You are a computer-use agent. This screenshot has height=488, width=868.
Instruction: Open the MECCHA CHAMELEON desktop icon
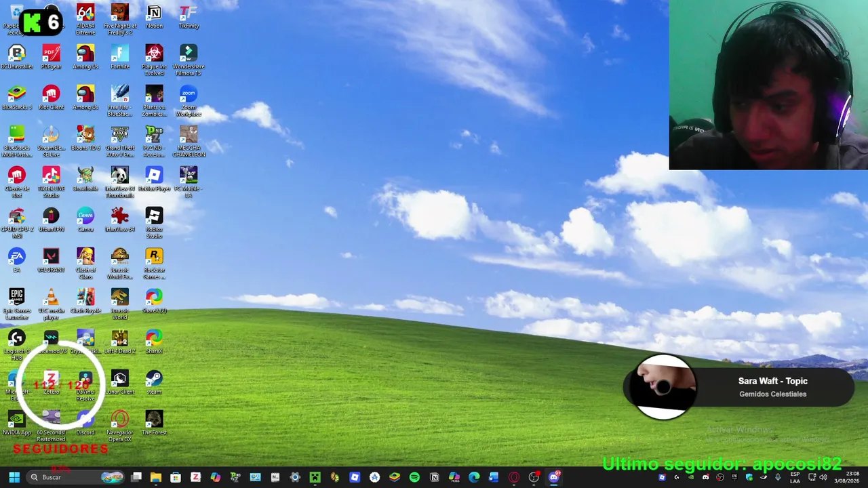tap(189, 142)
